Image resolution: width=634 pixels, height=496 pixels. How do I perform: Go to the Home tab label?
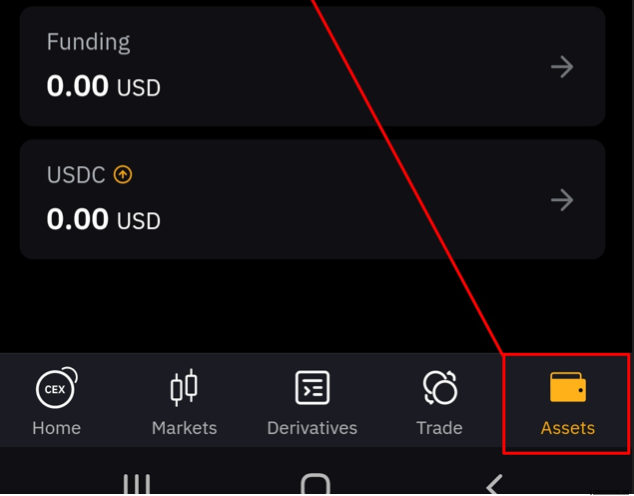click(x=57, y=428)
